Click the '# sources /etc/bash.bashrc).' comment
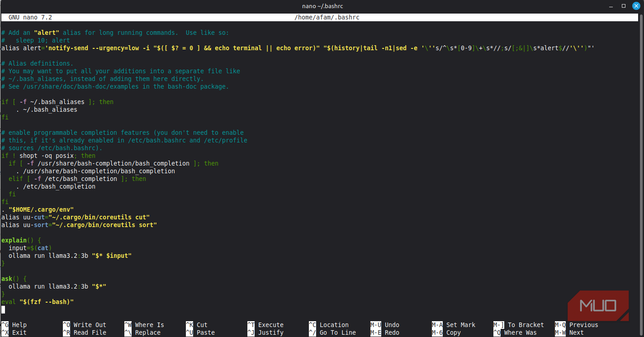Screen dimensions: 644x337 click(52, 148)
